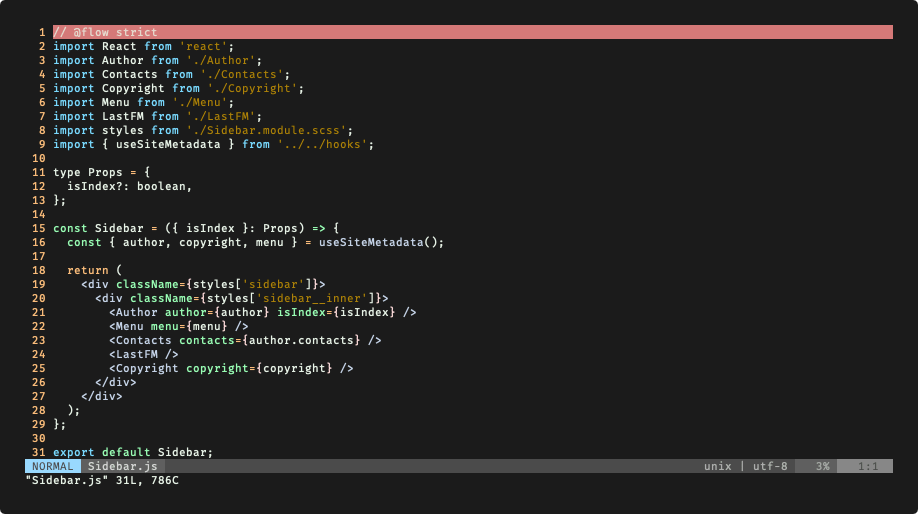Click the Copyright identifier on line 5
918x514 pixels.
tap(133, 88)
